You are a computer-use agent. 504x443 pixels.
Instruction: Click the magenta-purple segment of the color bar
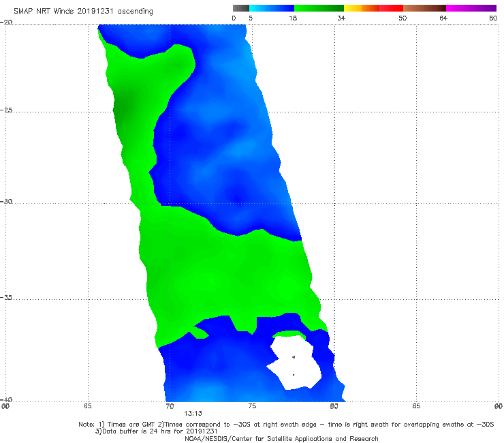[471, 8]
